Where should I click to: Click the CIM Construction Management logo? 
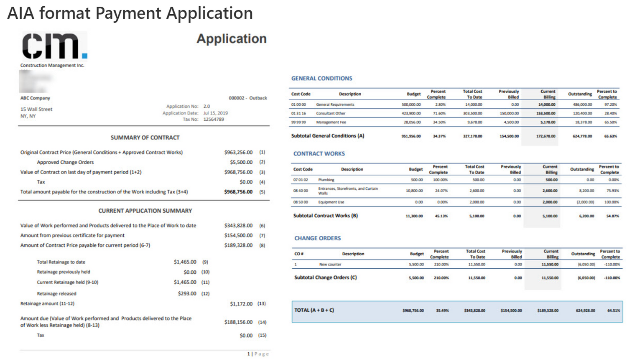click(54, 47)
